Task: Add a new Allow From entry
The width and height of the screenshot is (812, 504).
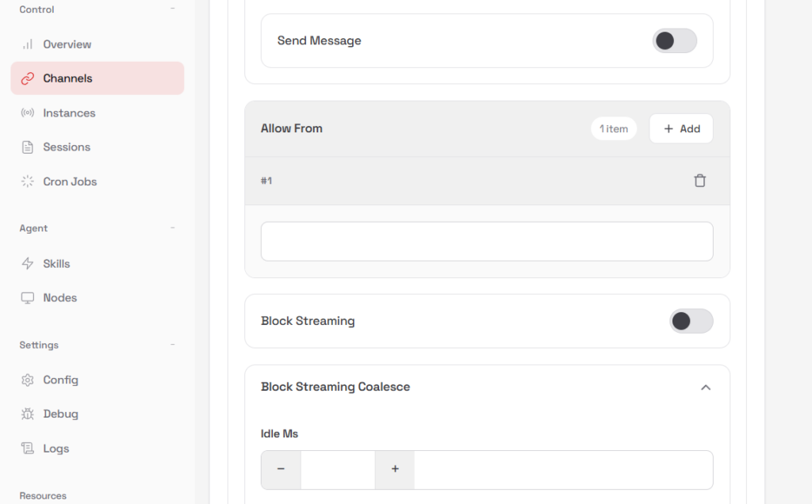Action: [680, 128]
